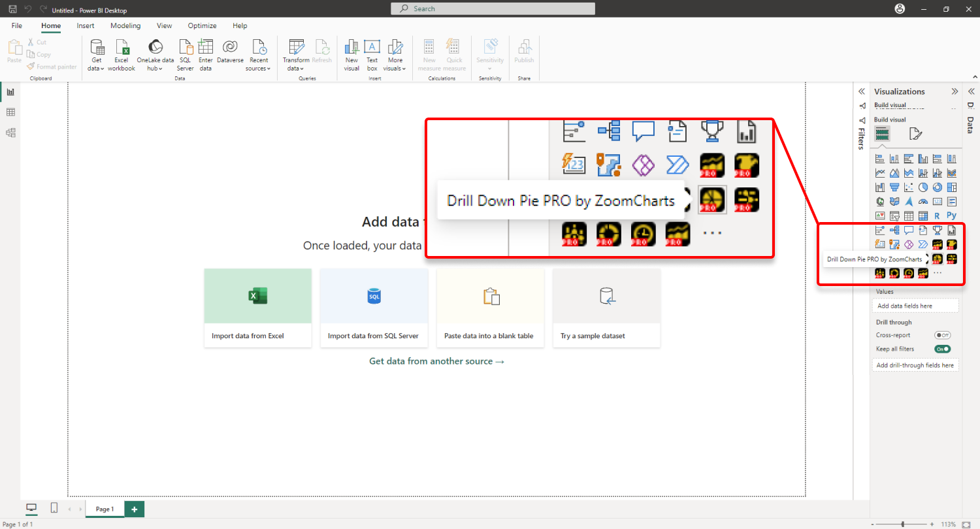Open the ellipsis to get more visuals

click(x=938, y=273)
